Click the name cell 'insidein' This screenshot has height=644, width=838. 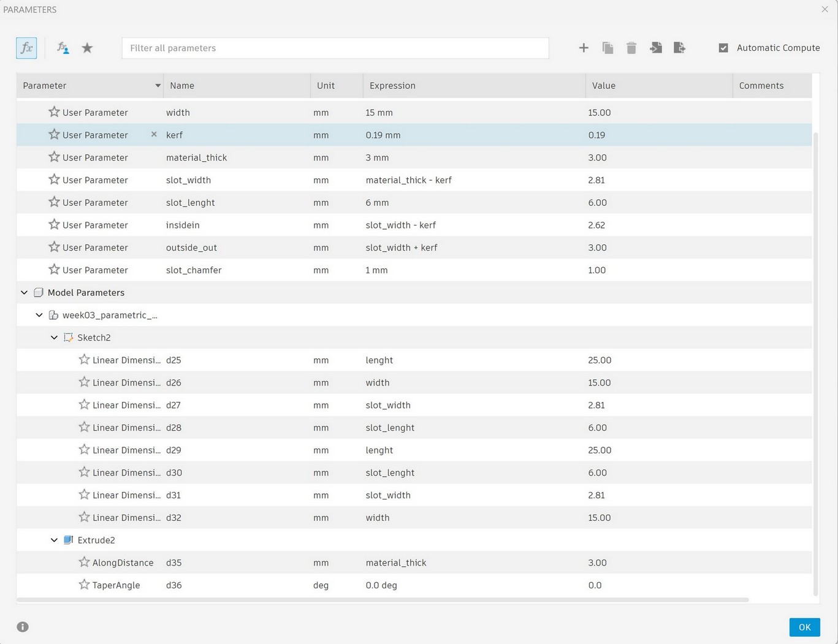coord(183,225)
